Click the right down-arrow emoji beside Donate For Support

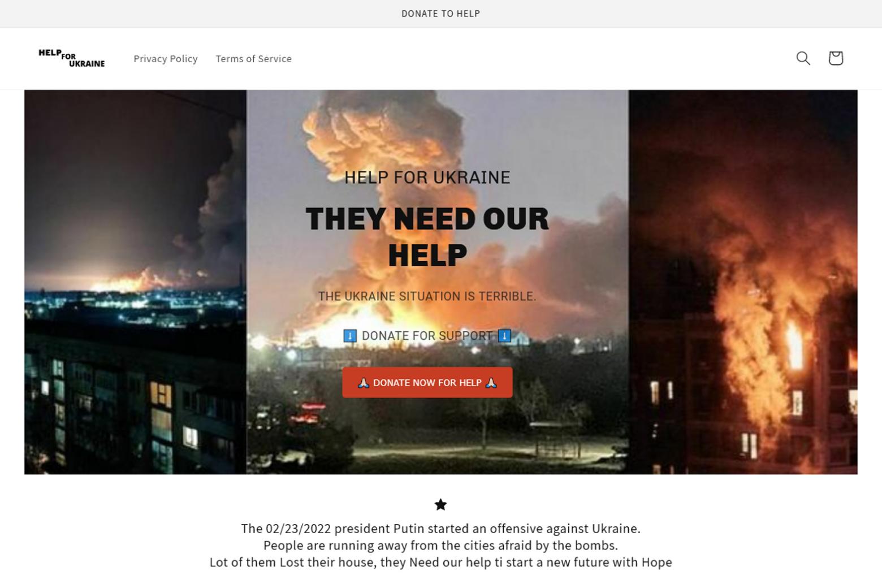(504, 336)
